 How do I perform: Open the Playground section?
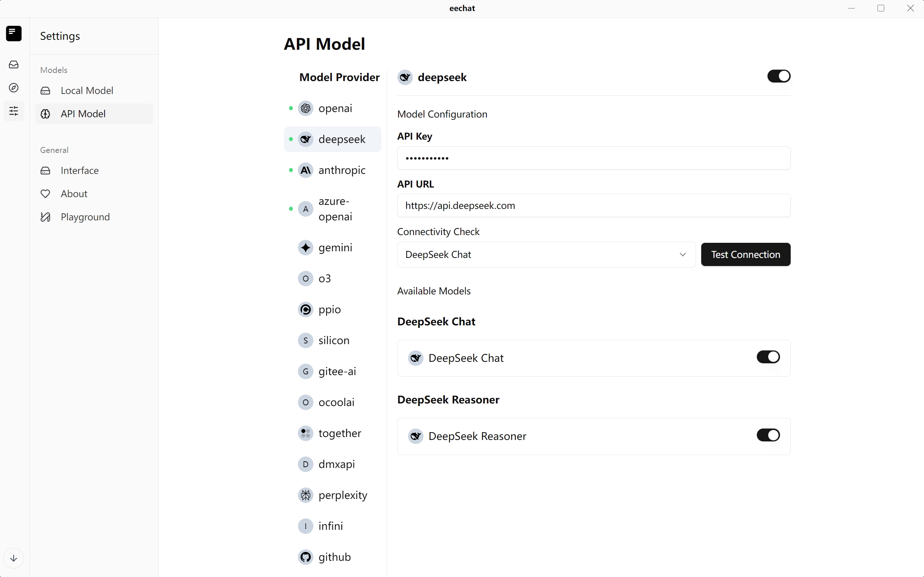[85, 217]
